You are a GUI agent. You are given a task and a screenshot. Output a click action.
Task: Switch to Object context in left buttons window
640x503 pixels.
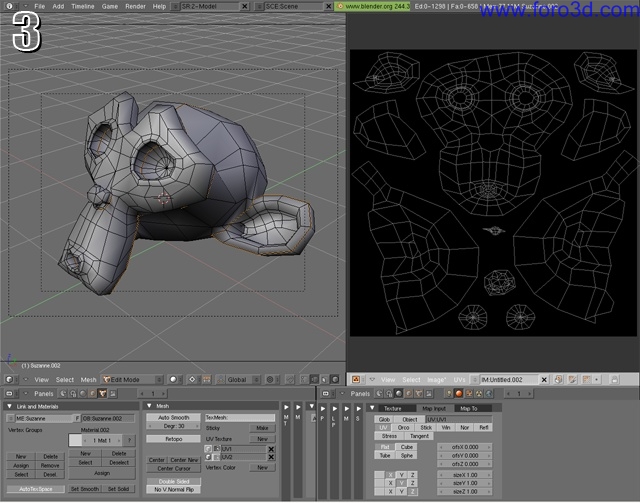(93, 393)
